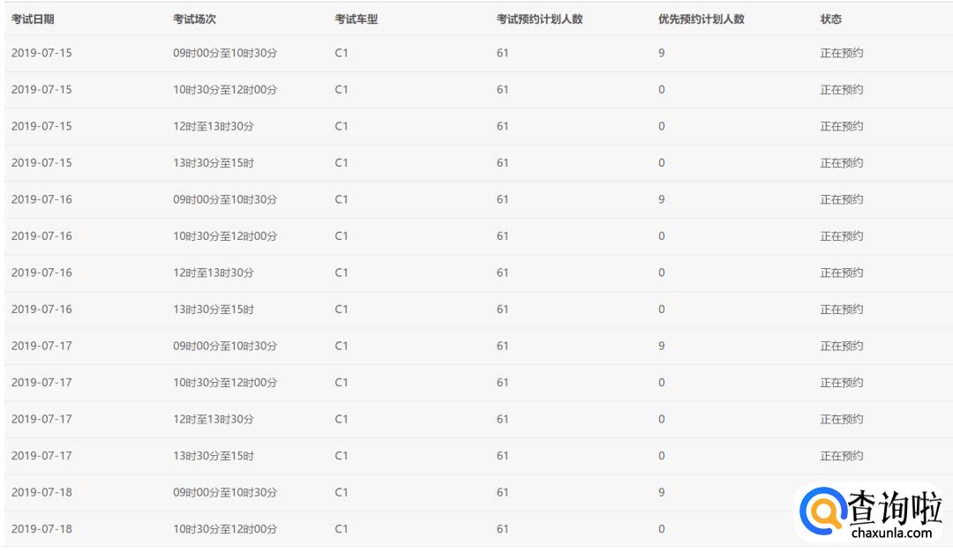Click 61 in the 2019-07-16 13时30分至15时 row
Screen dimensions: 953x560
(x=502, y=310)
